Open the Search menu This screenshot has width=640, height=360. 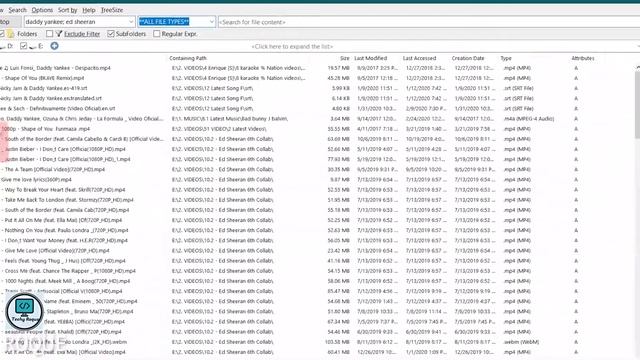point(18,10)
